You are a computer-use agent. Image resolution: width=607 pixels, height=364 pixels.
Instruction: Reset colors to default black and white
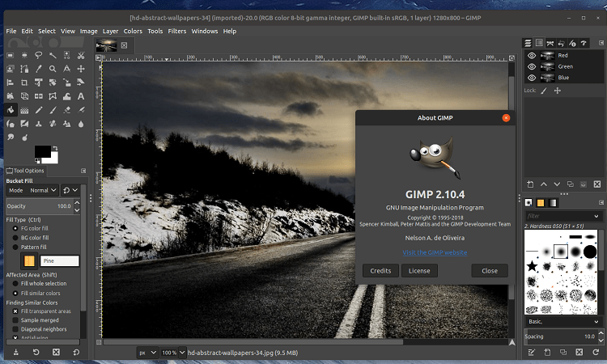37,160
